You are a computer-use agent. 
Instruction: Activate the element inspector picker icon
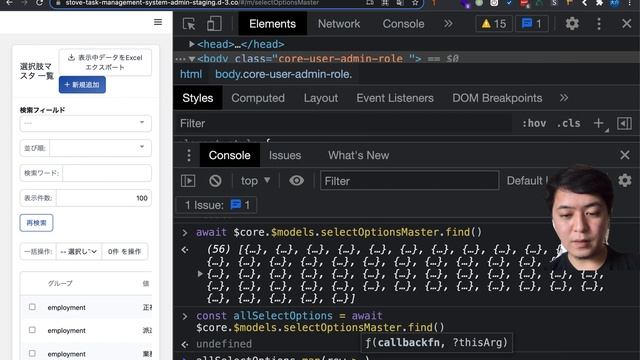tap(189, 24)
